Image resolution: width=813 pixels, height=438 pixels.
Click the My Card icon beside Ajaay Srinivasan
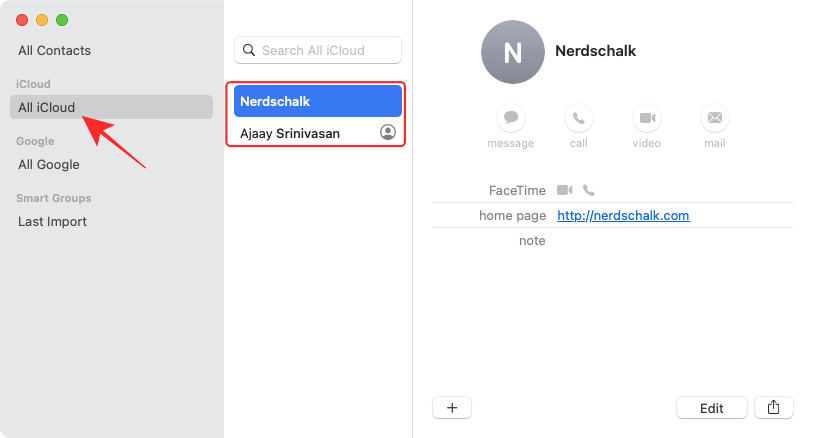388,132
